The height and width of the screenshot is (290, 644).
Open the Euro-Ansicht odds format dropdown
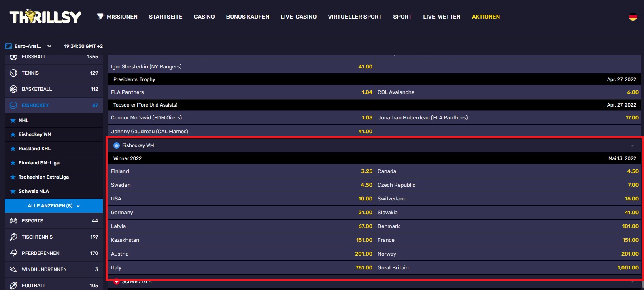[x=28, y=46]
